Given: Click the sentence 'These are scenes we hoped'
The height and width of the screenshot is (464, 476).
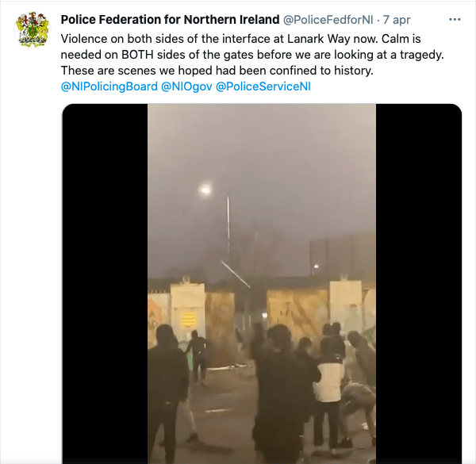Looking at the screenshot, I should point(217,71).
